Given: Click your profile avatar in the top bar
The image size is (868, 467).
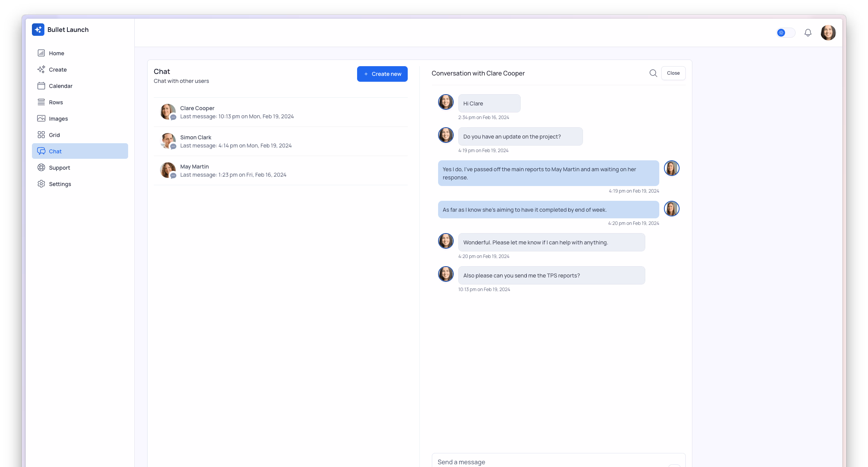Looking at the screenshot, I should [828, 33].
